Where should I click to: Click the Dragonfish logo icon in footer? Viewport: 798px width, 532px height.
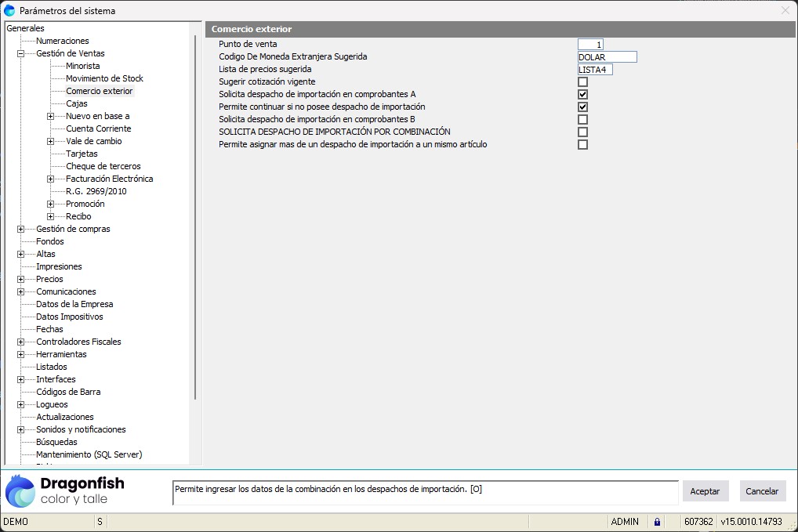pos(20,491)
